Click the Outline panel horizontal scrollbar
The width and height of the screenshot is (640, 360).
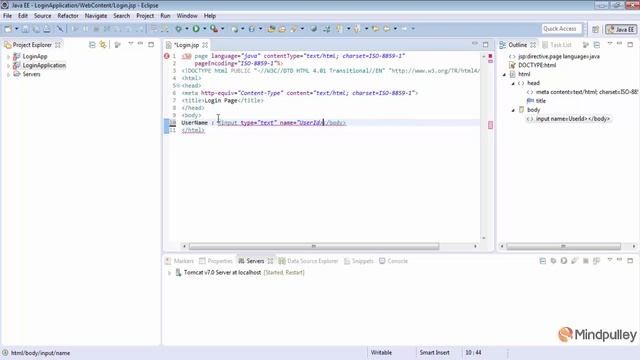[563, 247]
